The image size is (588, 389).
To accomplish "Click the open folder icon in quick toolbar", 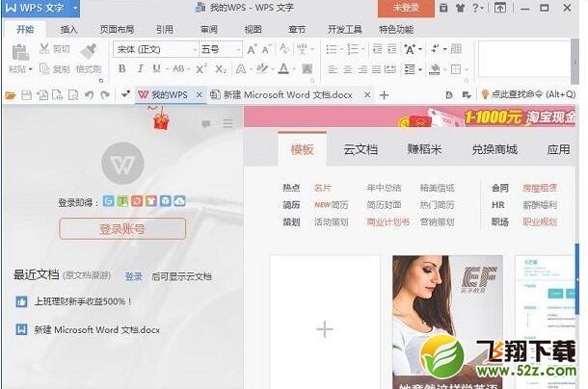I will click(11, 95).
